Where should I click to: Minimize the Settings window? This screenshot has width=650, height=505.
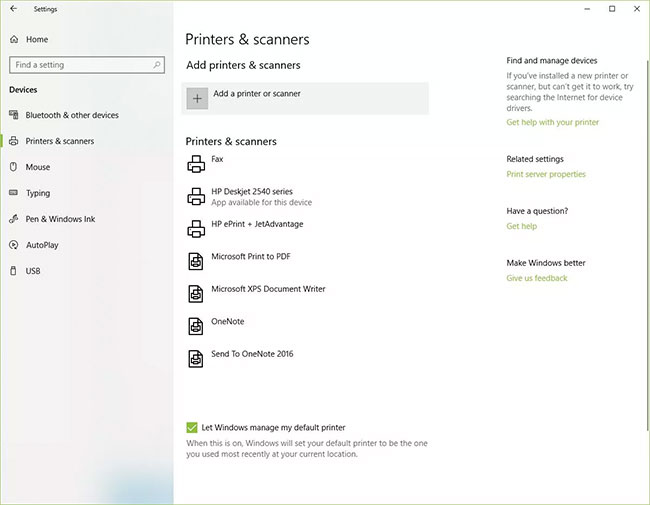(x=587, y=9)
